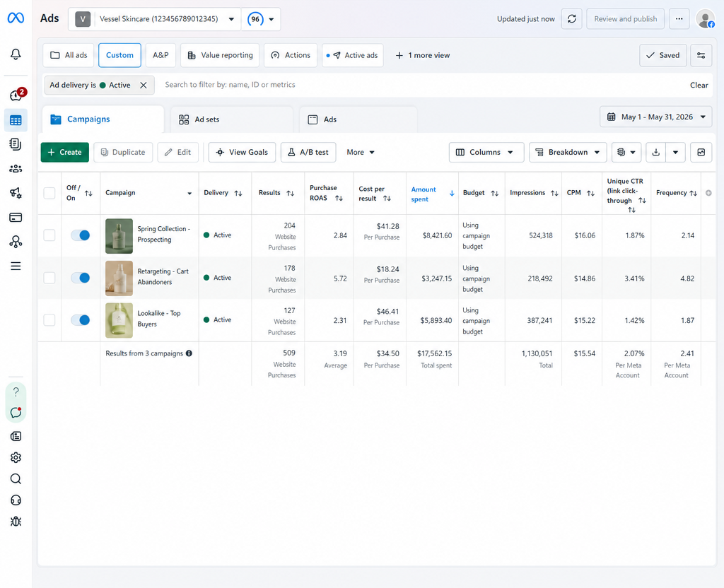Image resolution: width=724 pixels, height=588 pixels.
Task: Show 1 more view
Action: coord(423,55)
